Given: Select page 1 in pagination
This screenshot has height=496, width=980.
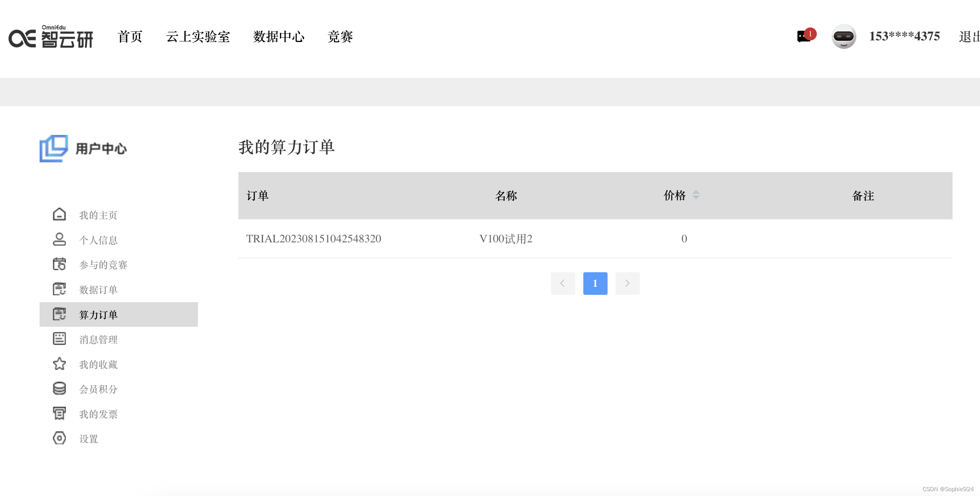Looking at the screenshot, I should click(595, 284).
